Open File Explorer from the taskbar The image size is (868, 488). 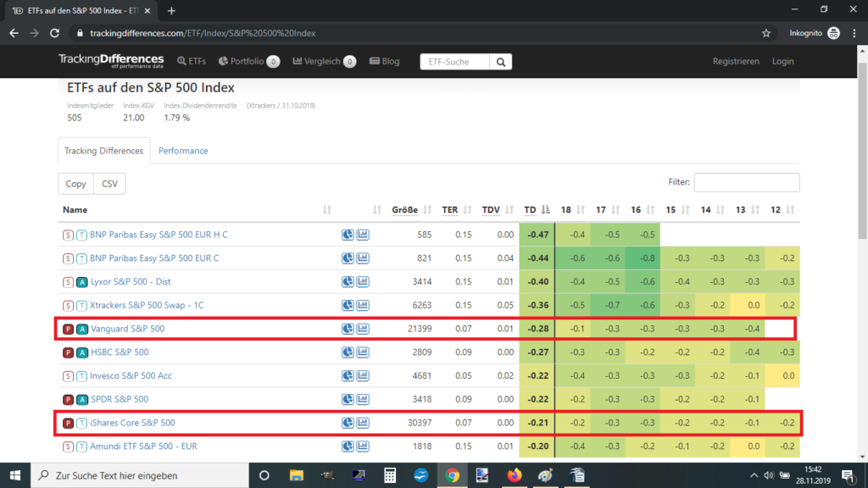click(296, 475)
